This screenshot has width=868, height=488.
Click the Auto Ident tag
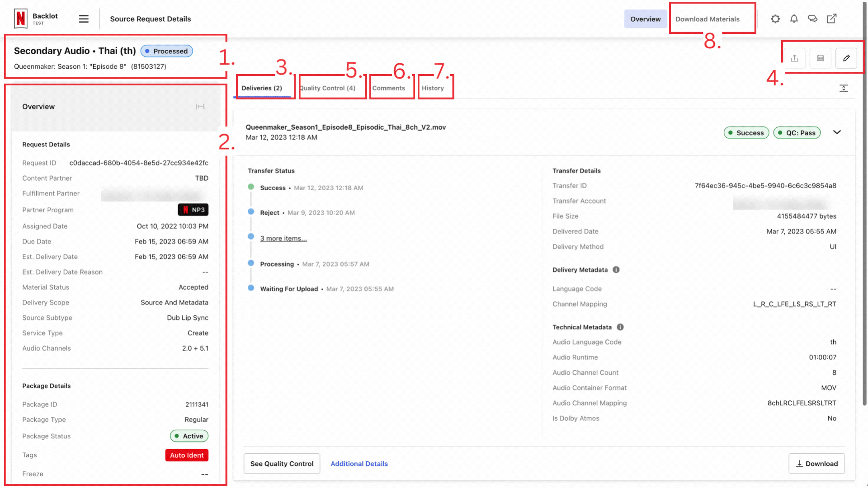187,455
